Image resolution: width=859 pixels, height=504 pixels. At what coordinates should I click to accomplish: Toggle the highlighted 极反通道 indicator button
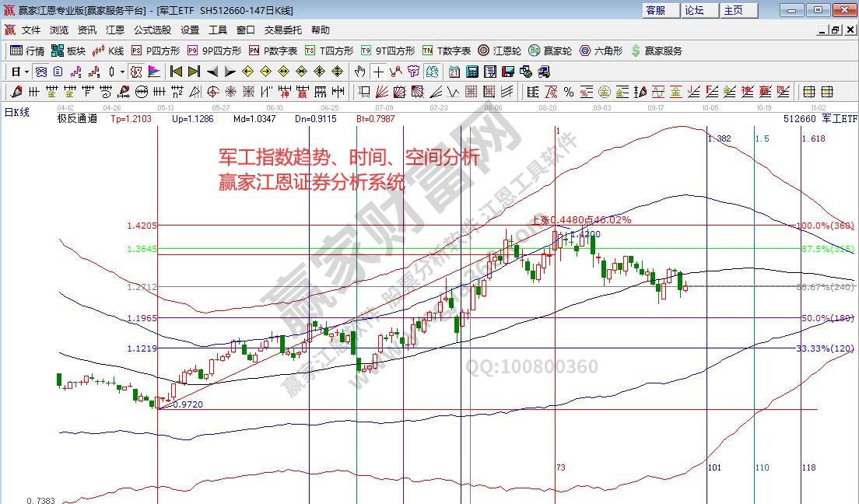click(135, 72)
